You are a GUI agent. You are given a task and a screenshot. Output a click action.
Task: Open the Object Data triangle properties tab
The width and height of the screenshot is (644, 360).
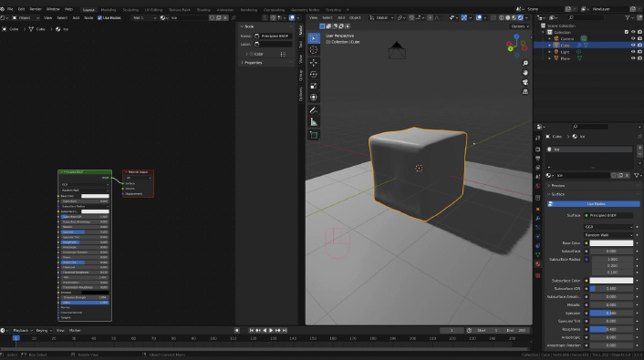coord(538,255)
